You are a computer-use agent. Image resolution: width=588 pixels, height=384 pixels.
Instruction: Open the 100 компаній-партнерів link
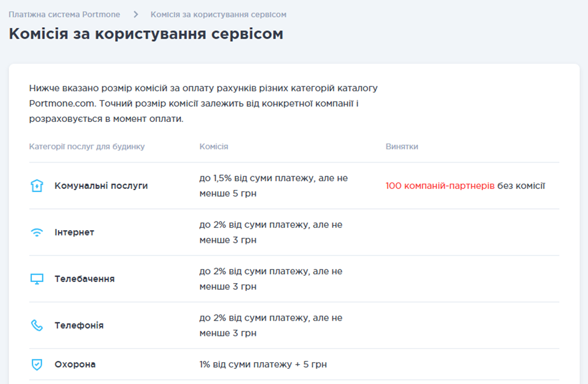[x=439, y=186]
